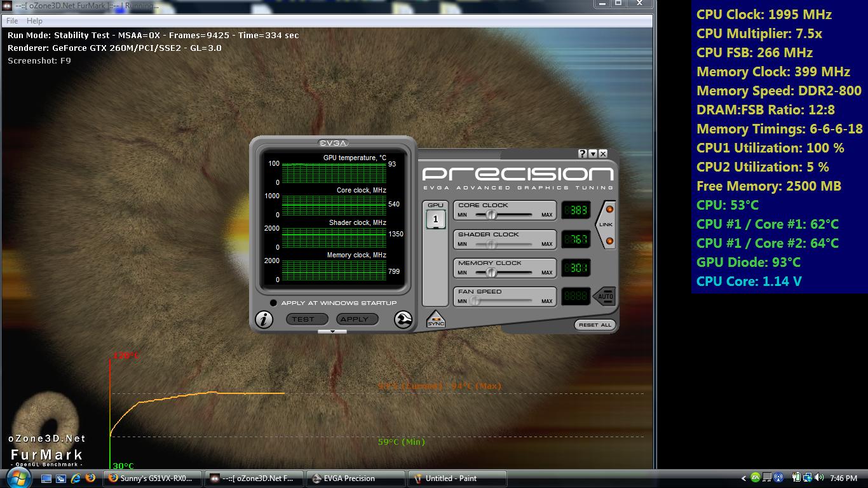Launch Firefox from quick launch
868x488 pixels.
[x=90, y=478]
